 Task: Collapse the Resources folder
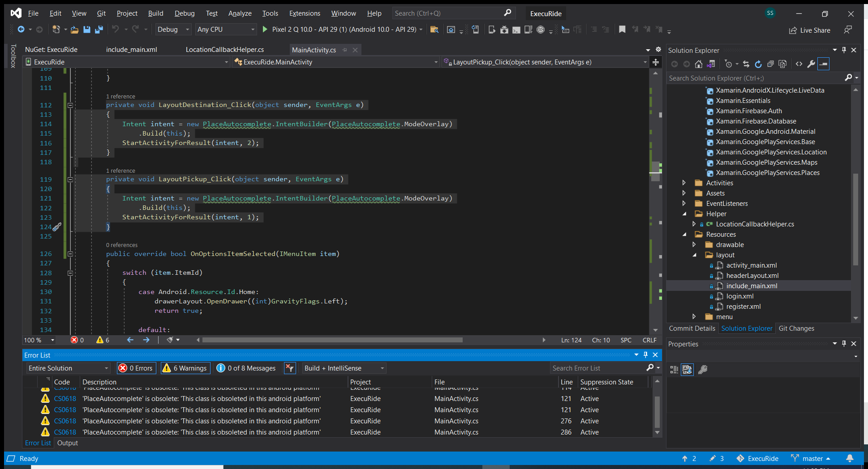[684, 234]
